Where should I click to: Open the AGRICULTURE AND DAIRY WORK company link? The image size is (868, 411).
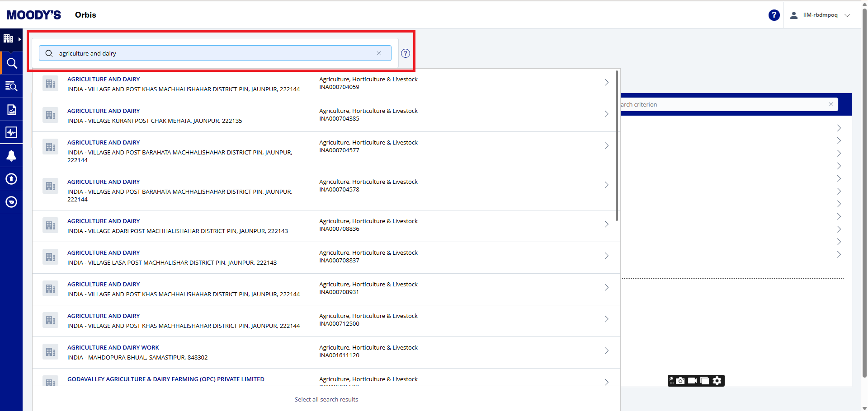coord(113,348)
